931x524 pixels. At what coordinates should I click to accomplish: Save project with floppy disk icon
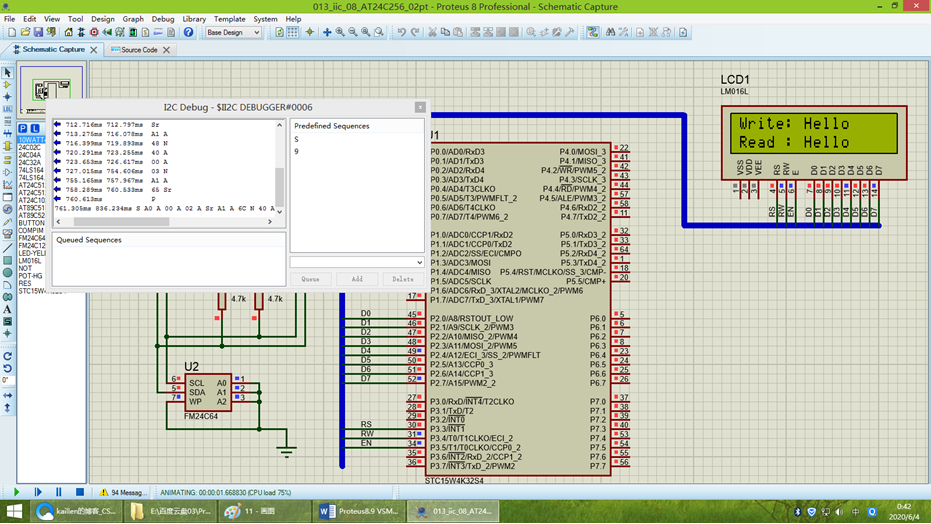coord(38,33)
